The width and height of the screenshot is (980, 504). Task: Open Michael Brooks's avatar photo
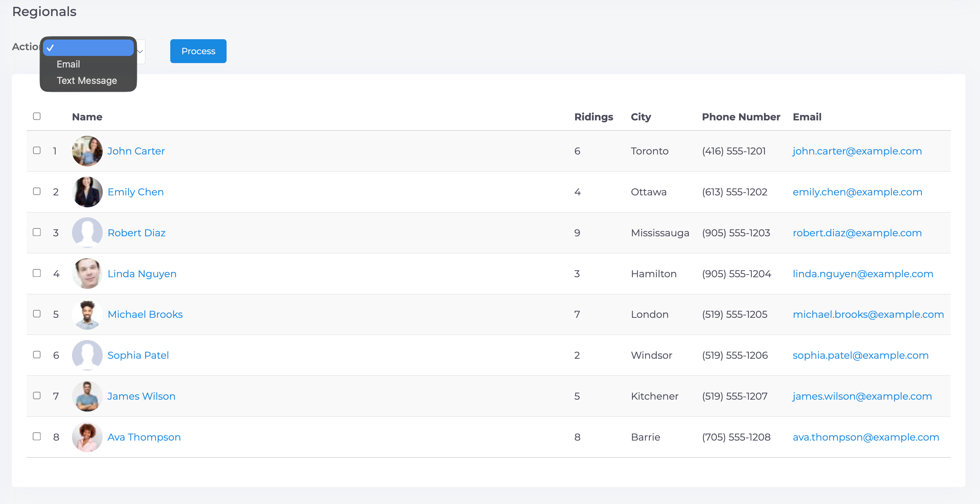pos(87,314)
